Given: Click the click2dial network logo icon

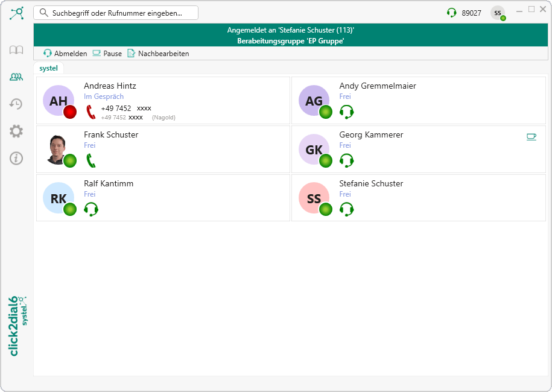Looking at the screenshot, I should click(x=17, y=13).
